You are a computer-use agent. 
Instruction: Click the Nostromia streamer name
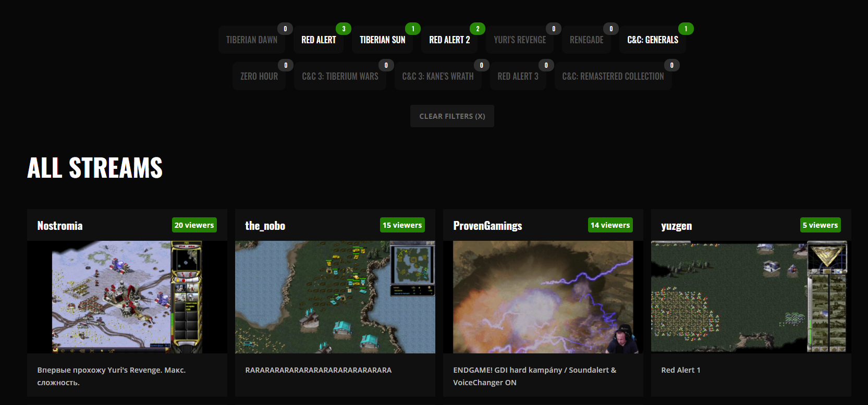(x=60, y=226)
